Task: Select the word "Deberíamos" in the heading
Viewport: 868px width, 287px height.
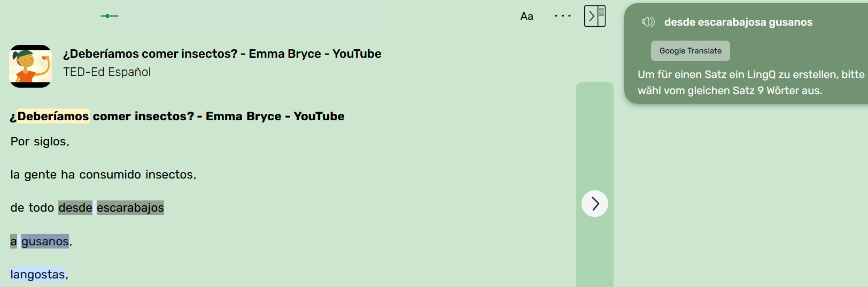Action: 53,117
